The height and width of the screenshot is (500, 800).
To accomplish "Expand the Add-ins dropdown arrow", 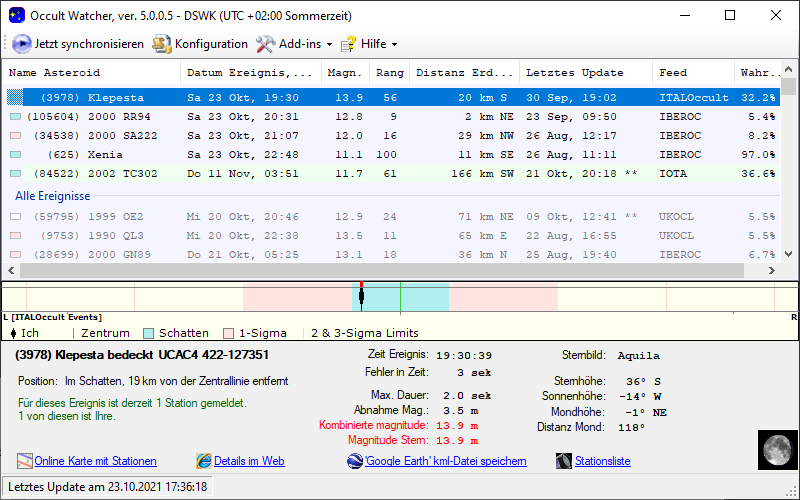I will 329,45.
